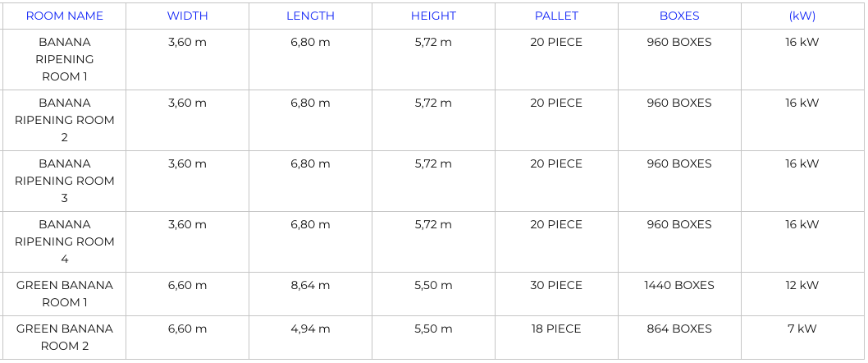Select the Banana Ripening Room 1 cell
The image size is (868, 363).
(x=65, y=59)
